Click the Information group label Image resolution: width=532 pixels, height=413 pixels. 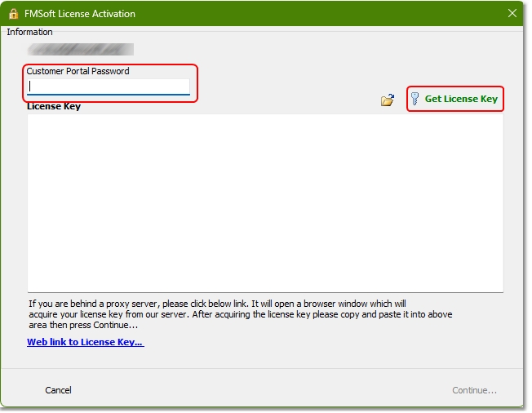(29, 32)
